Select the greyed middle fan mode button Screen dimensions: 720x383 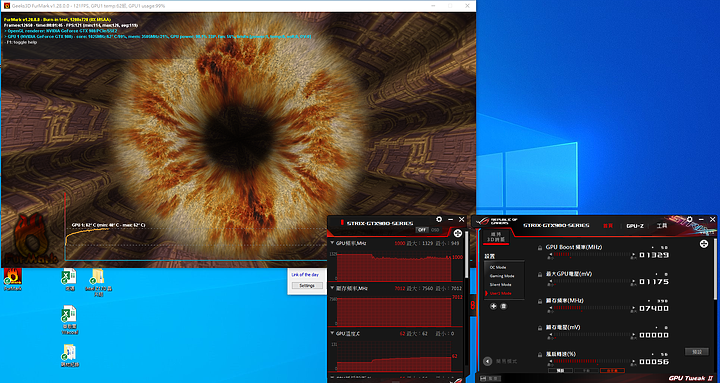[x=586, y=371]
